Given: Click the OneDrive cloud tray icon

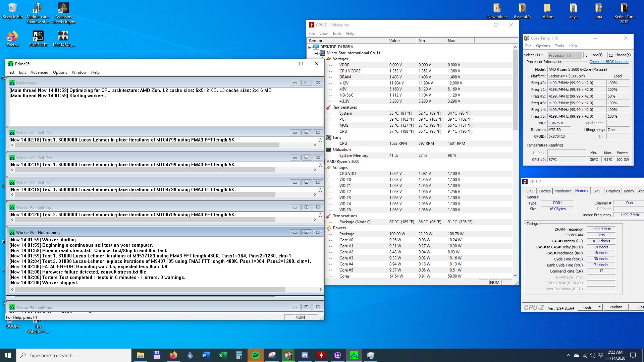Looking at the screenshot, I should 577,355.
